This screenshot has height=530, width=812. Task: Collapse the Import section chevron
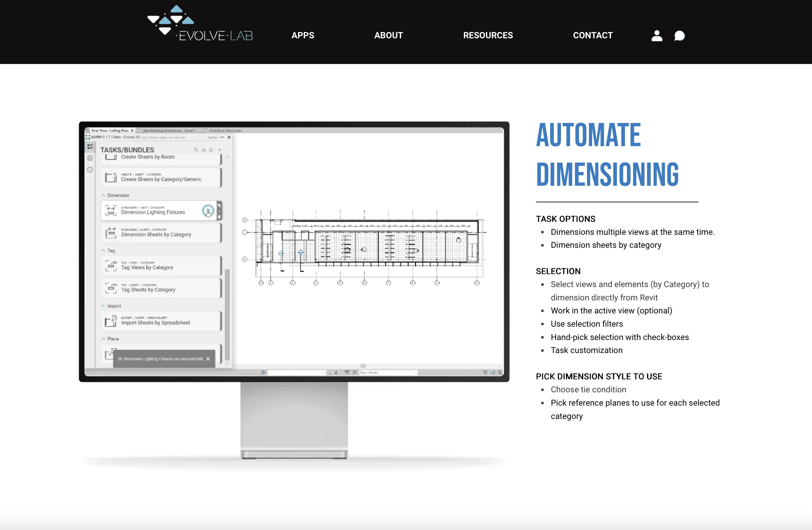(103, 306)
